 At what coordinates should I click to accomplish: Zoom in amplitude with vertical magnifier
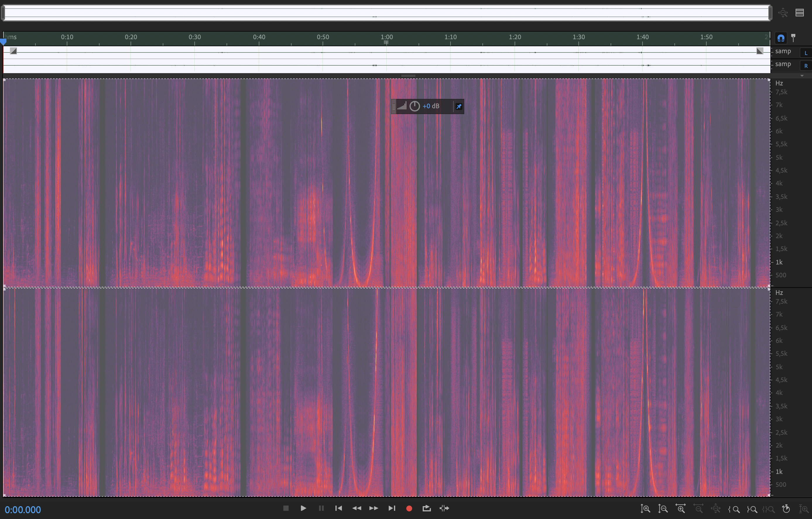click(645, 508)
